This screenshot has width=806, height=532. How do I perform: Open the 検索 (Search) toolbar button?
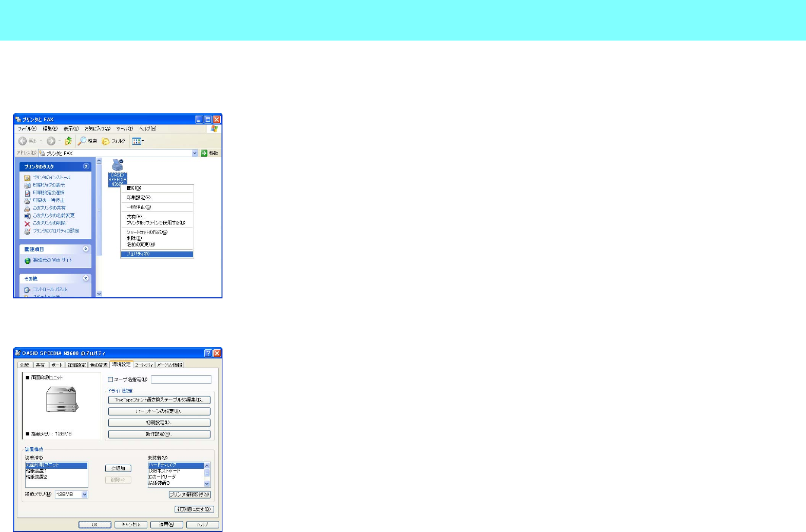click(x=87, y=141)
